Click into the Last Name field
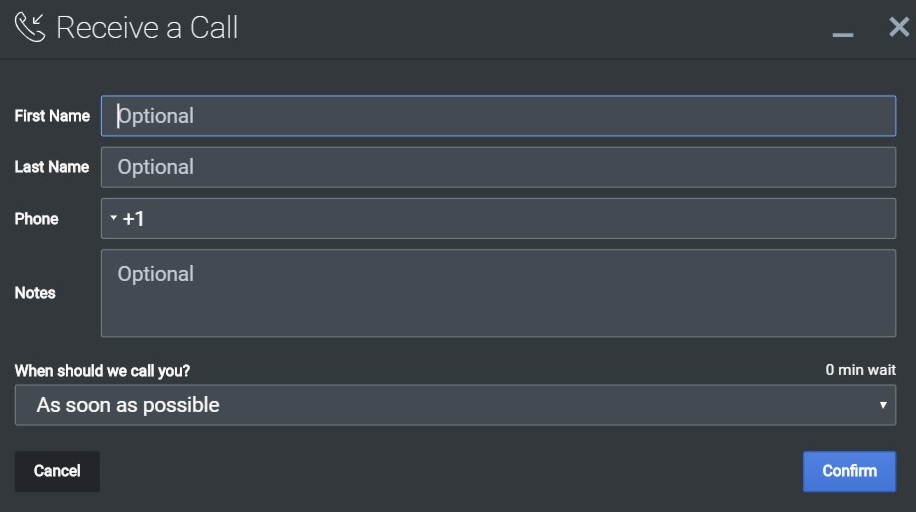 (x=498, y=167)
